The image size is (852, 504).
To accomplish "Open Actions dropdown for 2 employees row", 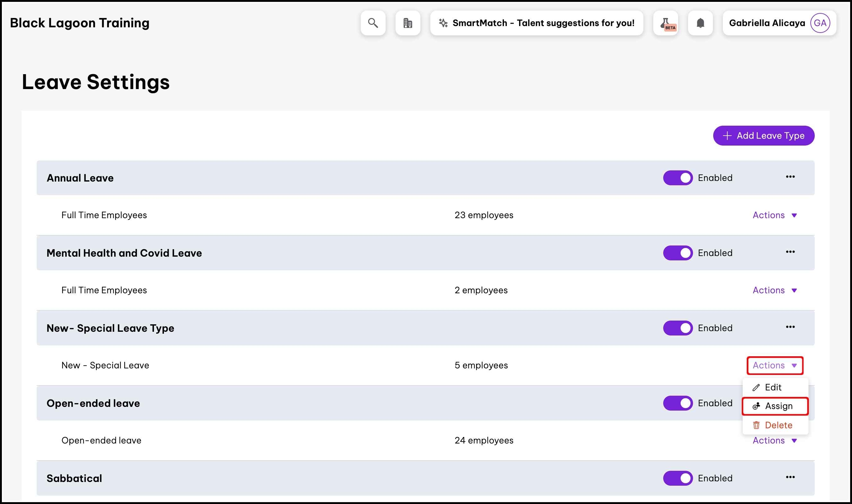I will (775, 290).
